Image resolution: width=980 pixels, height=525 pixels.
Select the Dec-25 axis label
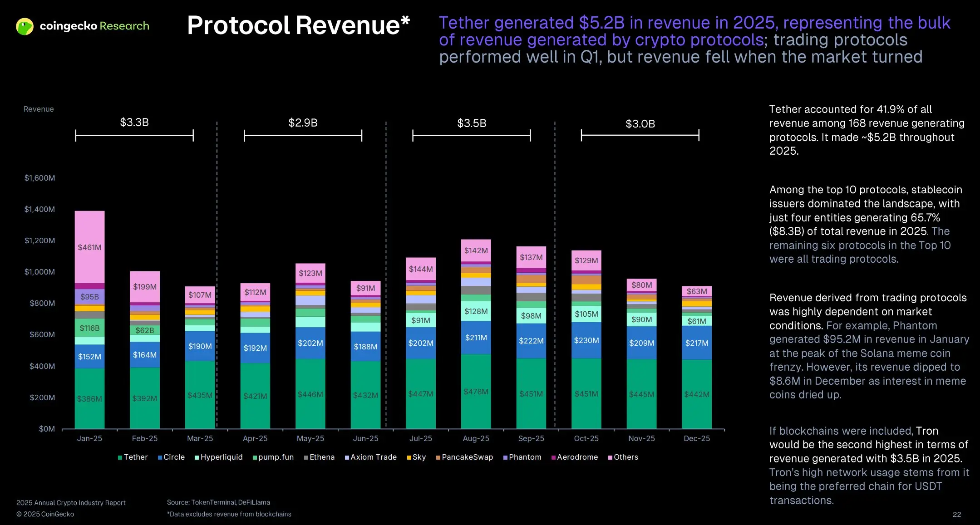(697, 438)
